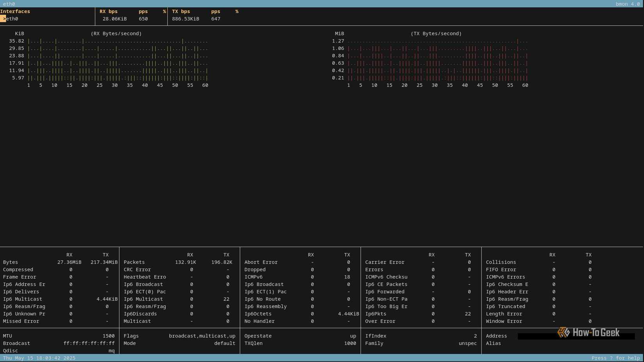Open help via the 'Press ? for help' prompt

617,358
